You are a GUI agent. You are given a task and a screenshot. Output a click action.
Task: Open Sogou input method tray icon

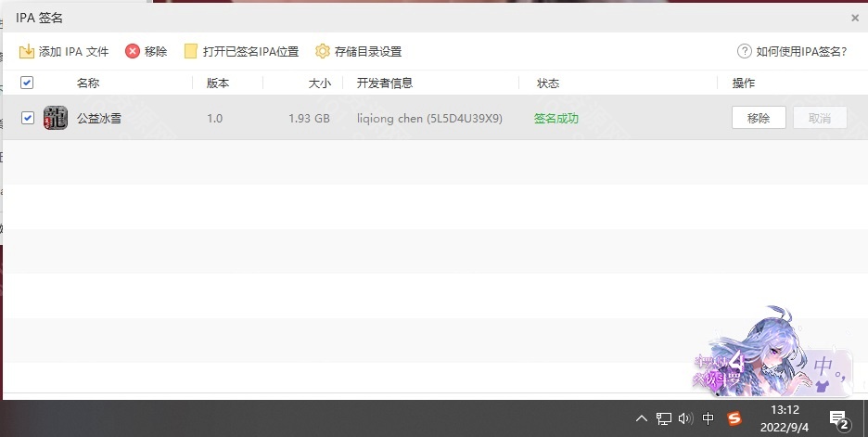pos(734,418)
